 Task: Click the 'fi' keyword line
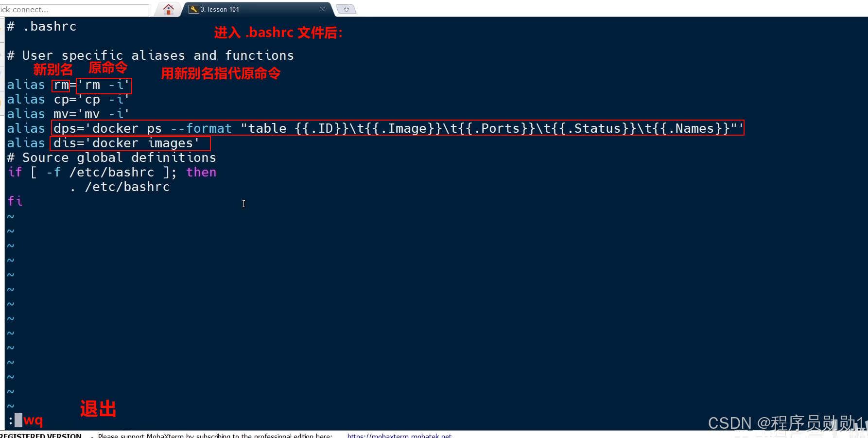point(15,201)
